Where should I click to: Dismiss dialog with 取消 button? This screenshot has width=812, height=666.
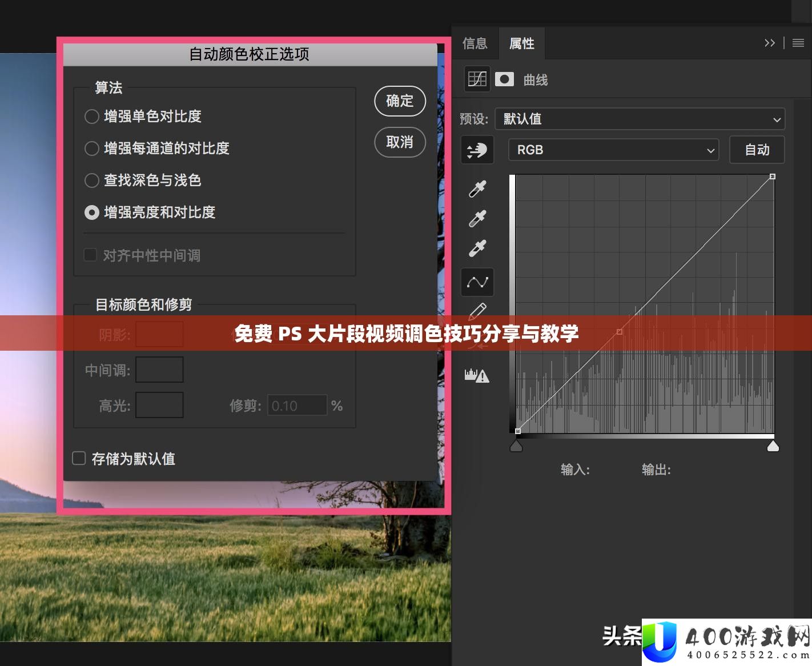(x=400, y=142)
